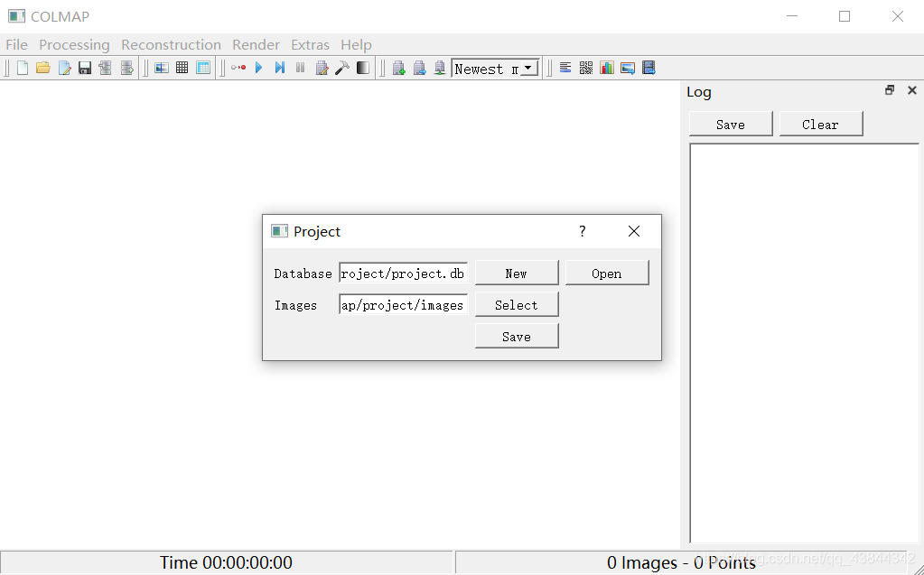
Task: Click the Bundle adjustment hammer icon
Action: click(x=342, y=68)
